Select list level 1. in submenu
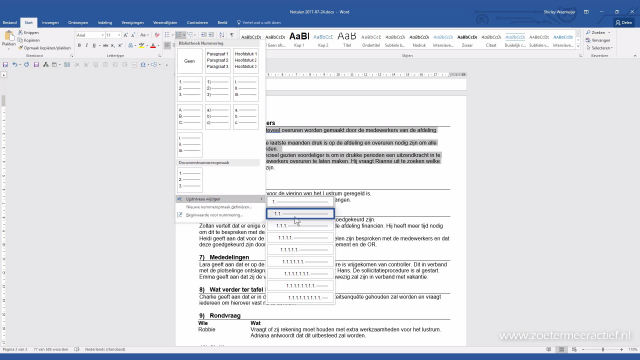Screen dimensions: 640x360 click(300, 202)
